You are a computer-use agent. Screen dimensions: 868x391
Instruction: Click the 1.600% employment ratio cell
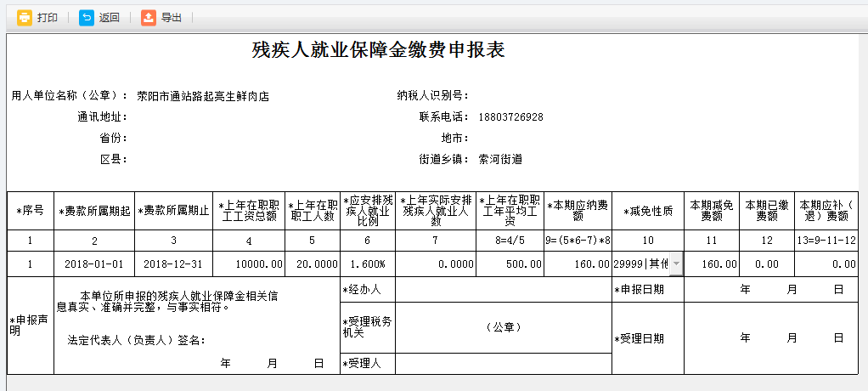(368, 264)
